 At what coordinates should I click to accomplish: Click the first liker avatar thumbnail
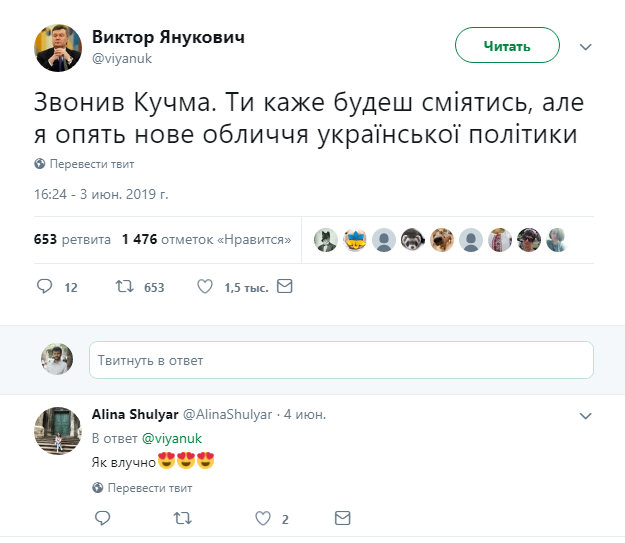click(325, 239)
